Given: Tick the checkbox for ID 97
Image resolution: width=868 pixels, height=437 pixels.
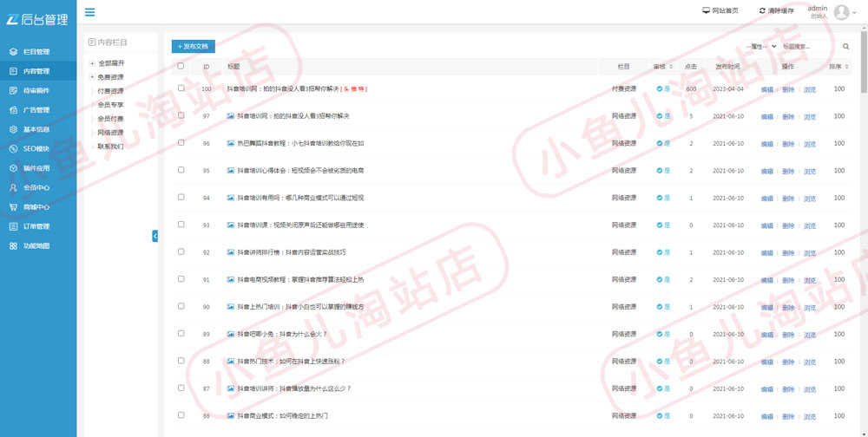Looking at the screenshot, I should (181, 115).
